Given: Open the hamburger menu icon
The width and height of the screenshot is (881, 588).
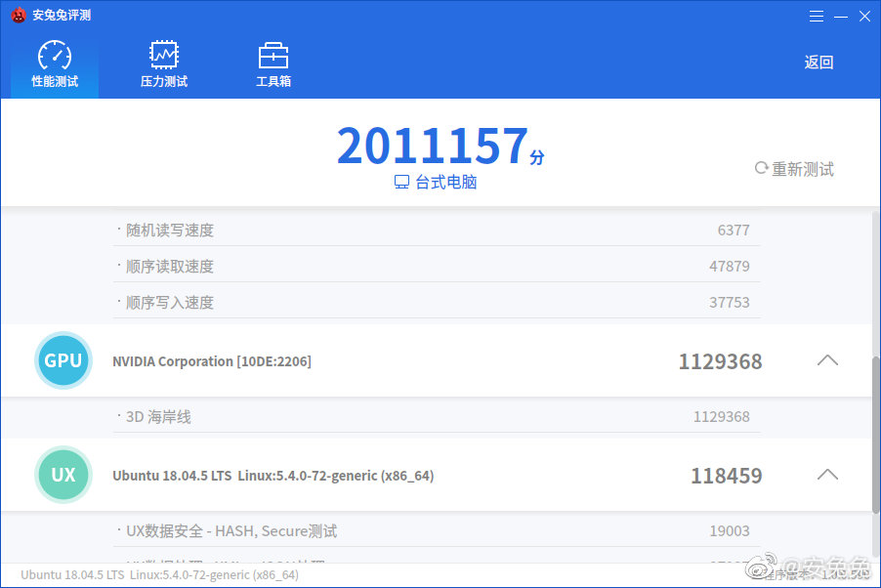Looking at the screenshot, I should (x=817, y=17).
